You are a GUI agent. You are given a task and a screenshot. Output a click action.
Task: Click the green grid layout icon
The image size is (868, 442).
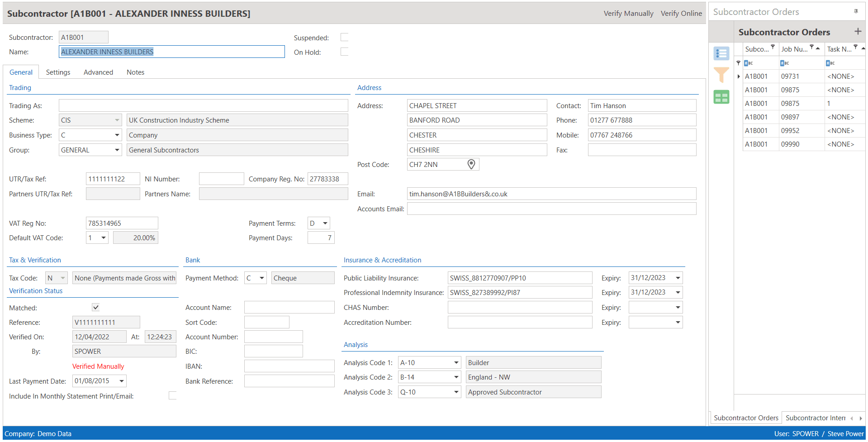click(x=721, y=97)
